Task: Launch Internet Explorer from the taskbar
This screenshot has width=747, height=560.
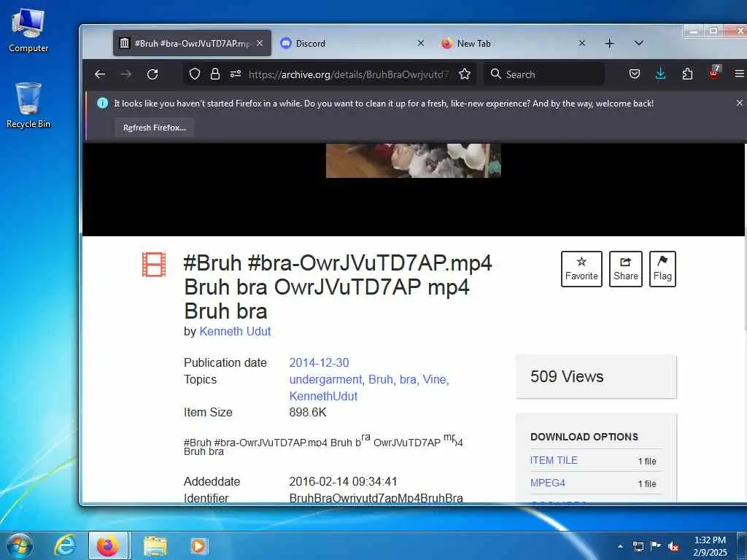Action: point(64,545)
